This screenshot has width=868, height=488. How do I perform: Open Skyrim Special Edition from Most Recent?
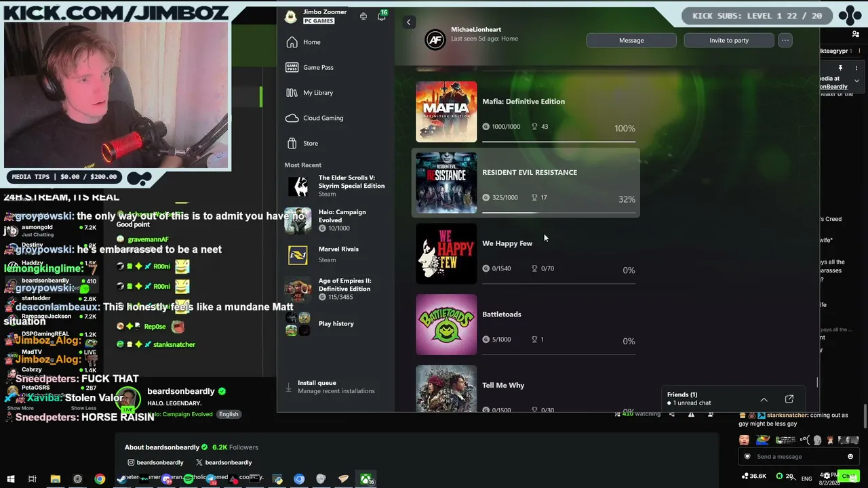click(335, 186)
